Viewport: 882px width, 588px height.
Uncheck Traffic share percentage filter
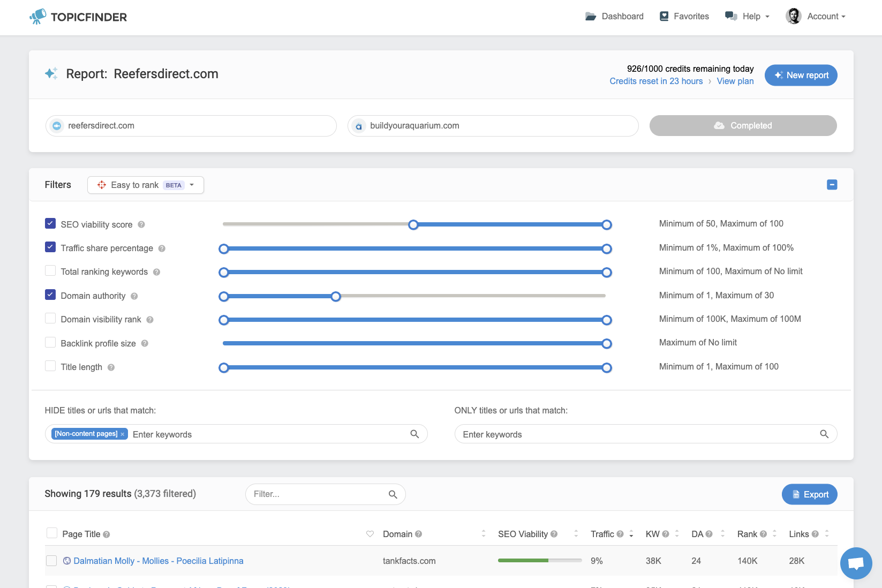click(x=50, y=247)
